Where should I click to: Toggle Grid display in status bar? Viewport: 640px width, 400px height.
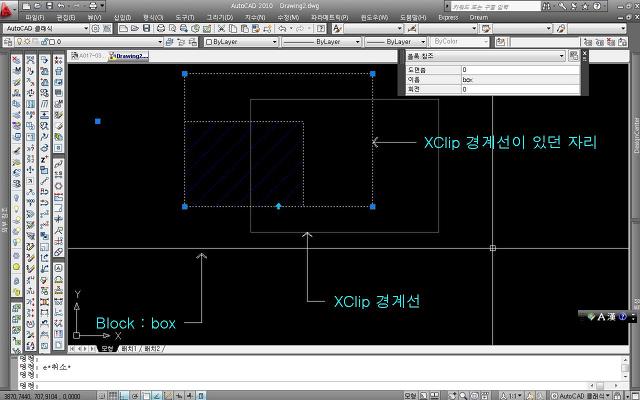(x=113, y=396)
